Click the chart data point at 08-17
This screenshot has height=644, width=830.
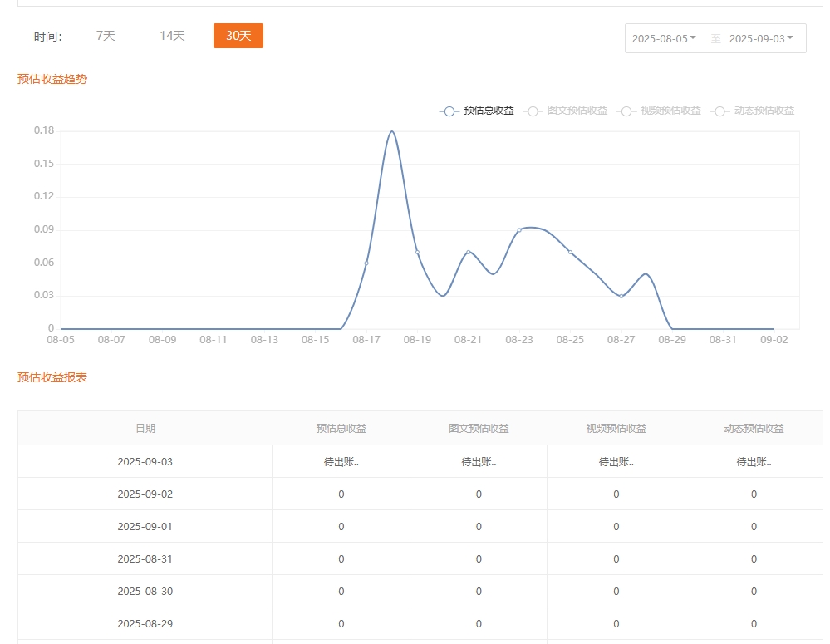pos(366,263)
